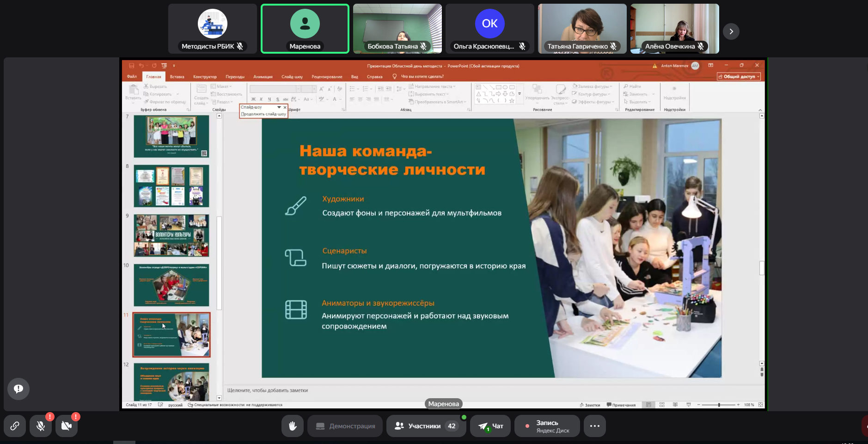Viewport: 868px width, 444px height.
Task: Open the Слайд-шоу floating toolbar dropdown arrow
Action: [279, 107]
